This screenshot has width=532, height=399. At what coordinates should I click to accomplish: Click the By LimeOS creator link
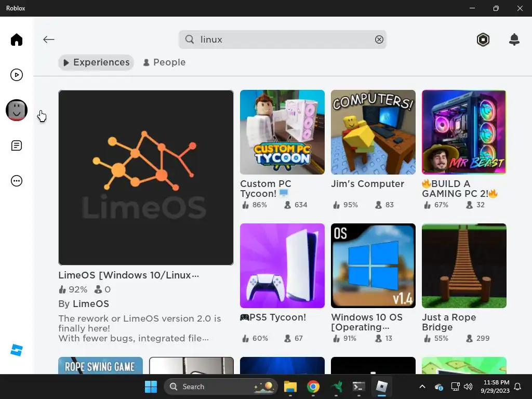(84, 303)
